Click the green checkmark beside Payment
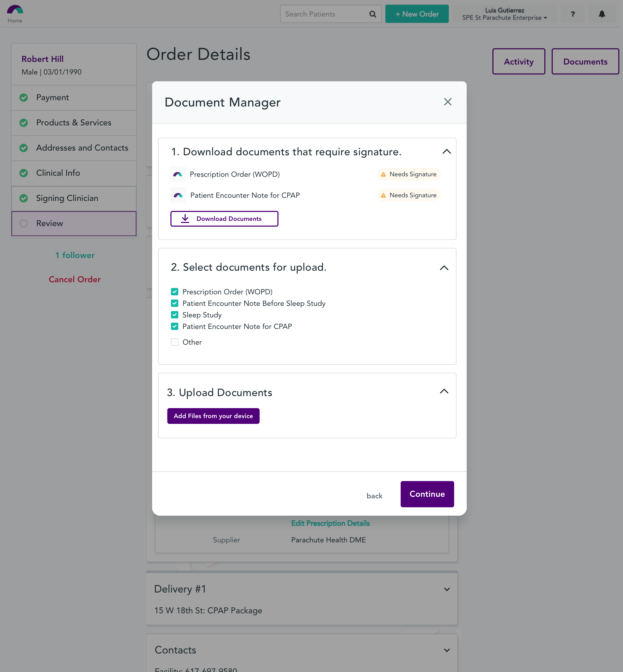623x672 pixels. pos(24,98)
